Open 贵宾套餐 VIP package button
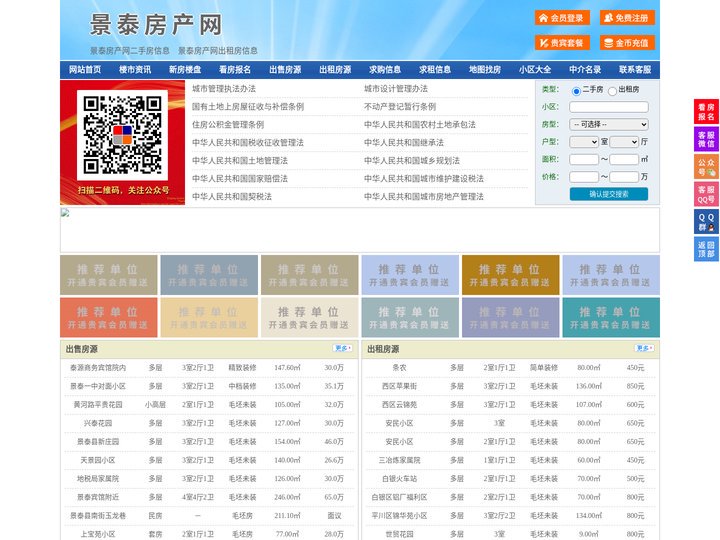This screenshot has height=540, width=720. (562, 43)
